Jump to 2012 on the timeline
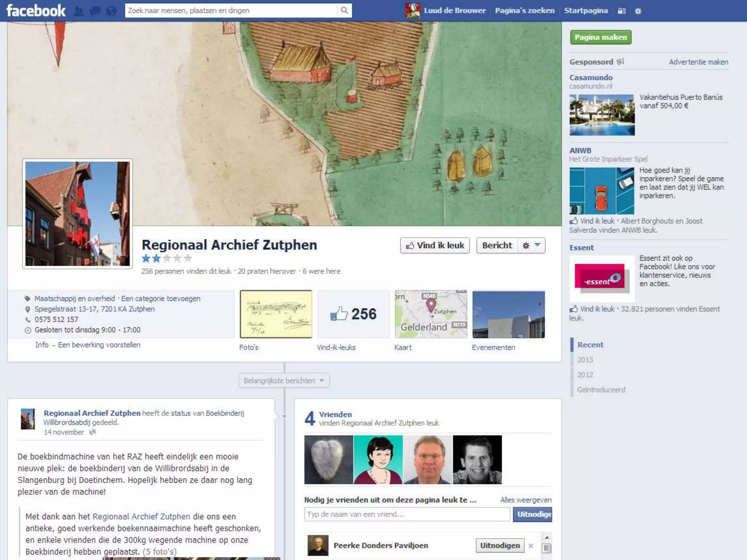 click(585, 375)
